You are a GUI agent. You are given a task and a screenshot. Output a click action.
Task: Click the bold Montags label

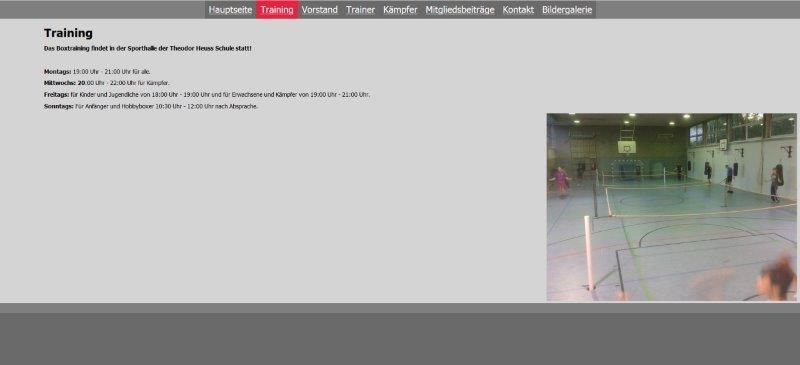pos(57,71)
